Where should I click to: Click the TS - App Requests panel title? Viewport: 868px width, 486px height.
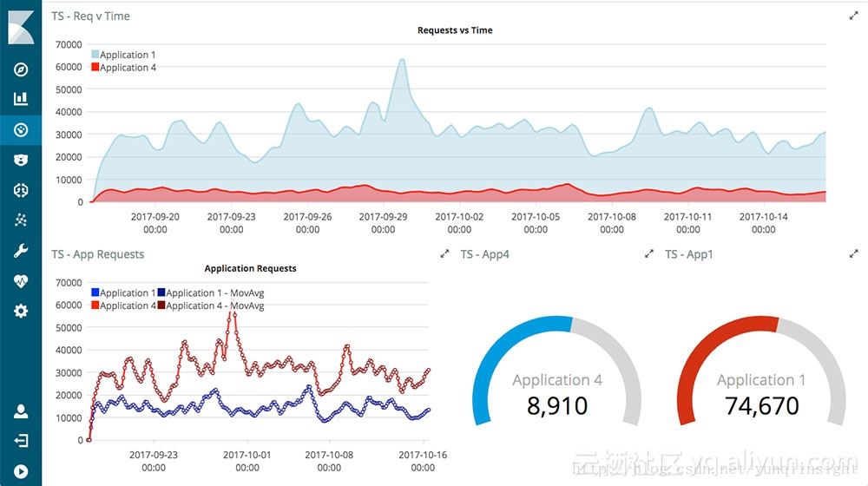98,254
